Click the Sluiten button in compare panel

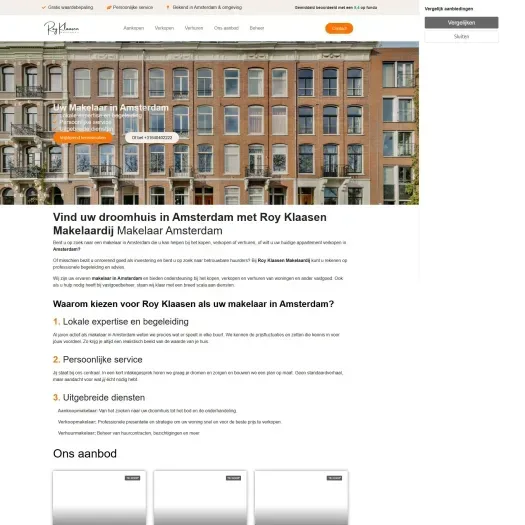click(461, 36)
